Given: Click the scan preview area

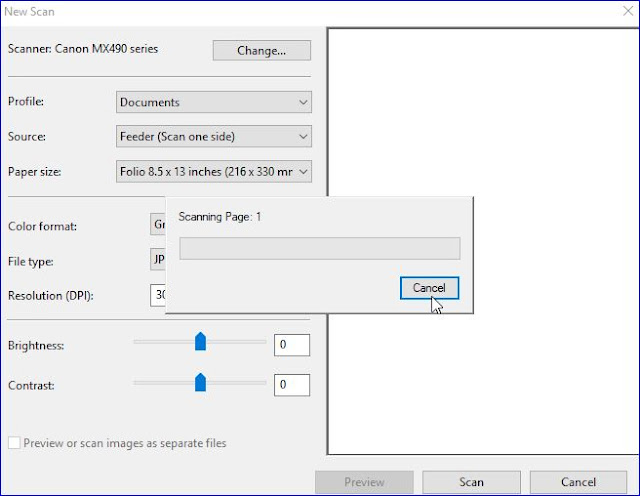Looking at the screenshot, I should [x=483, y=241].
